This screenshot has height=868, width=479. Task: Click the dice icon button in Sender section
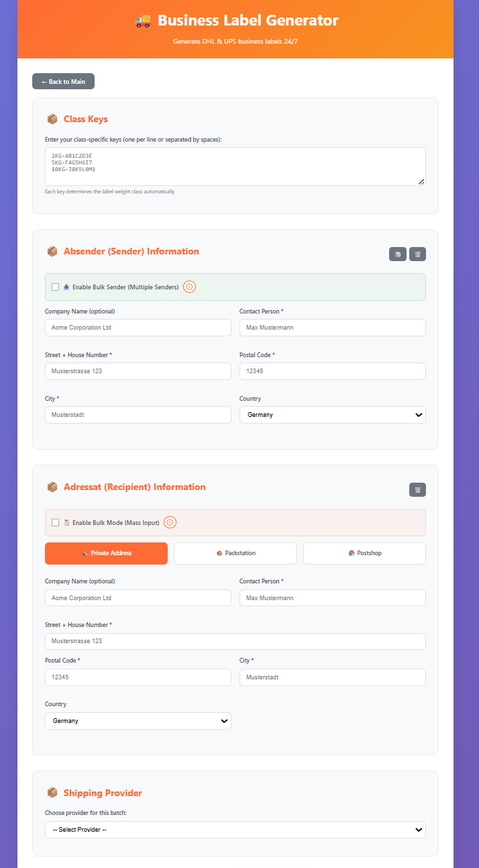tap(397, 254)
